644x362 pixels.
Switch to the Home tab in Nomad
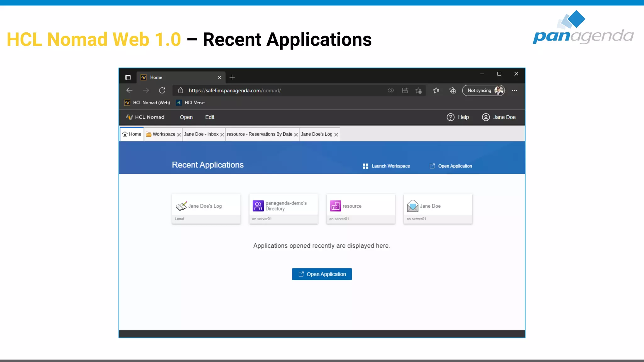(x=132, y=134)
